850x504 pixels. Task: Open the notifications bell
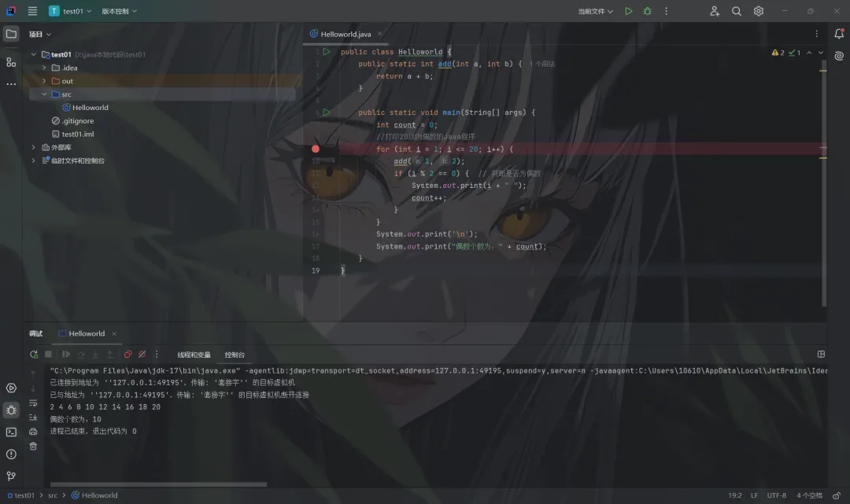click(x=839, y=34)
